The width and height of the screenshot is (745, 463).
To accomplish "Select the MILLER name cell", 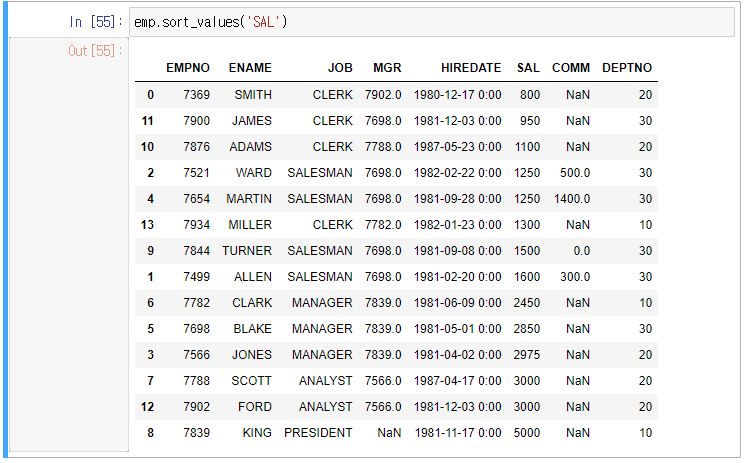I will (x=250, y=225).
